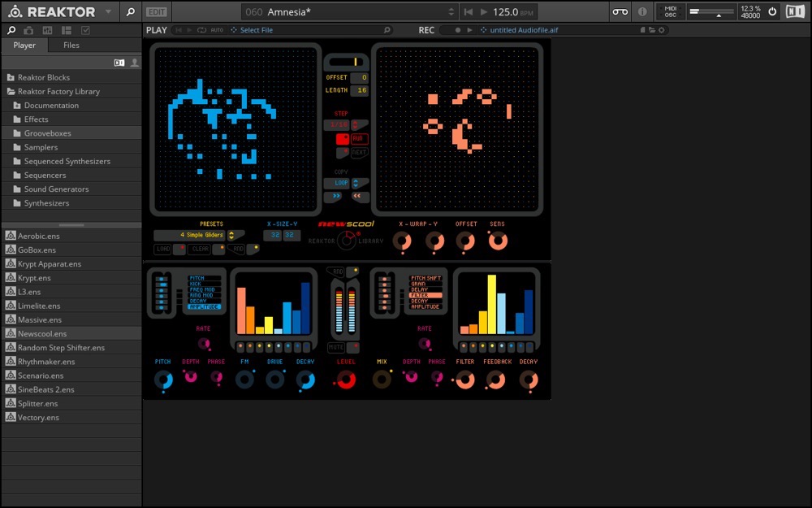This screenshot has width=812, height=508.
Task: Show the info hints icon in the header
Action: tap(642, 11)
